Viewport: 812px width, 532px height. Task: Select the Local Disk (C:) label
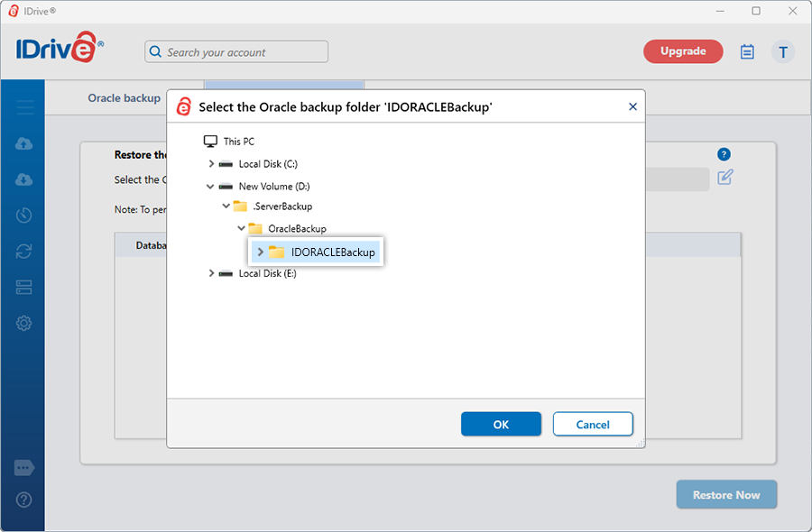coord(268,164)
